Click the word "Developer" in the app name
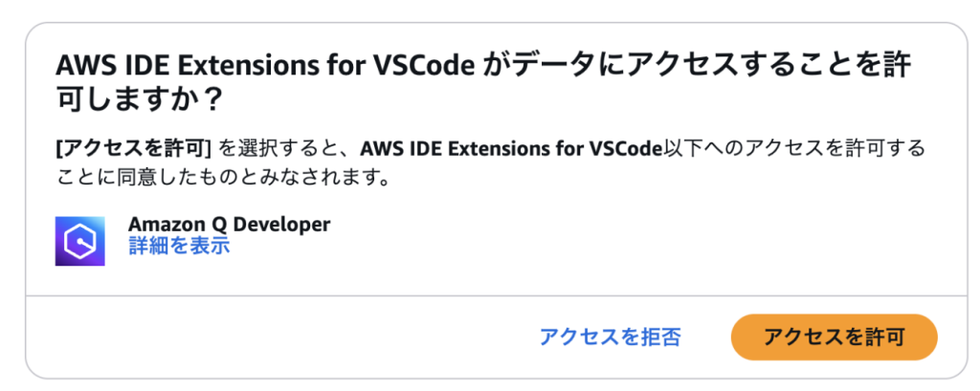Viewport: 980px width, 391px height. [x=283, y=225]
